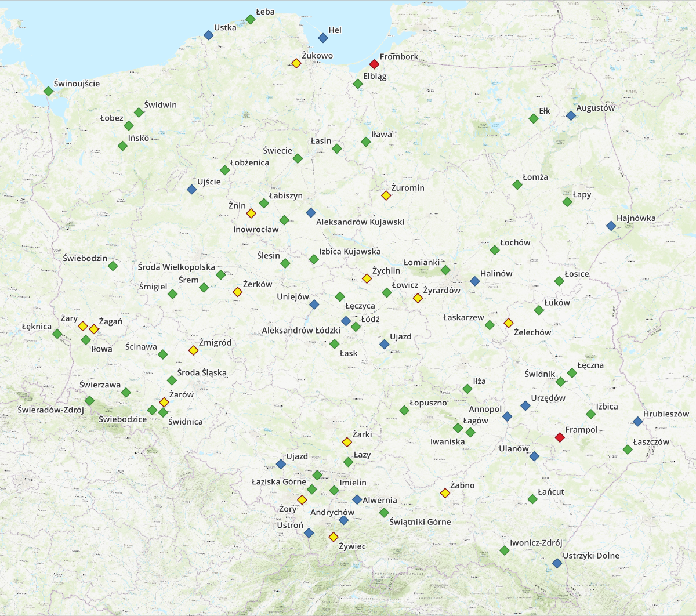This screenshot has width=696, height=616.
Task: Click the red marker at Frombork
Action: coord(374,64)
